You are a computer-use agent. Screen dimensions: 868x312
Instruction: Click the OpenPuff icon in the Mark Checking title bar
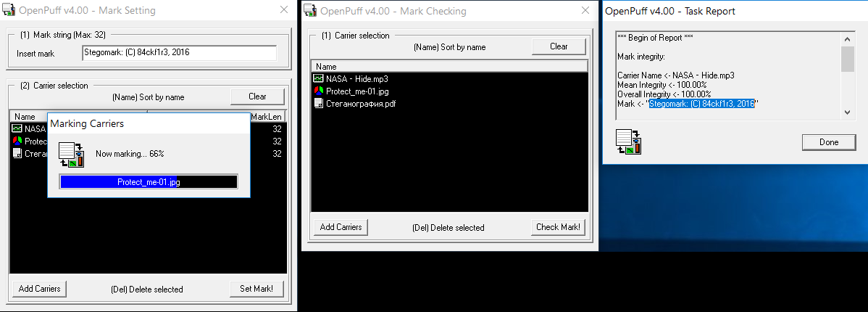click(310, 11)
